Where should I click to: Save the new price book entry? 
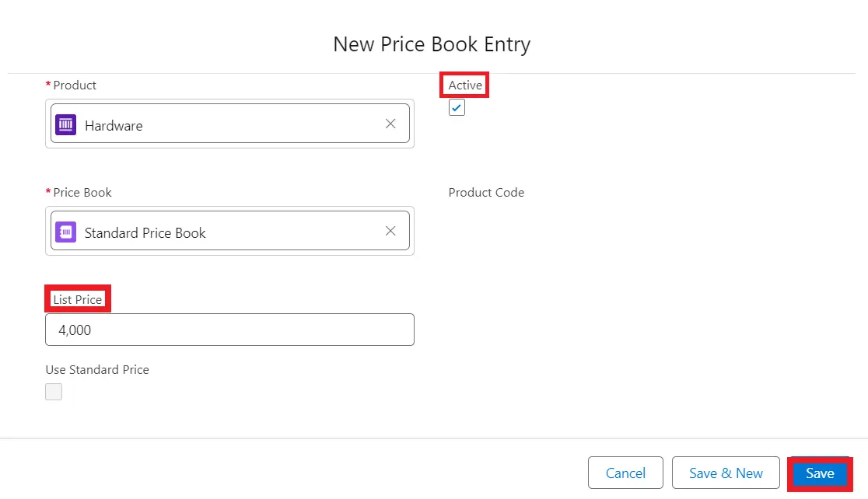820,473
